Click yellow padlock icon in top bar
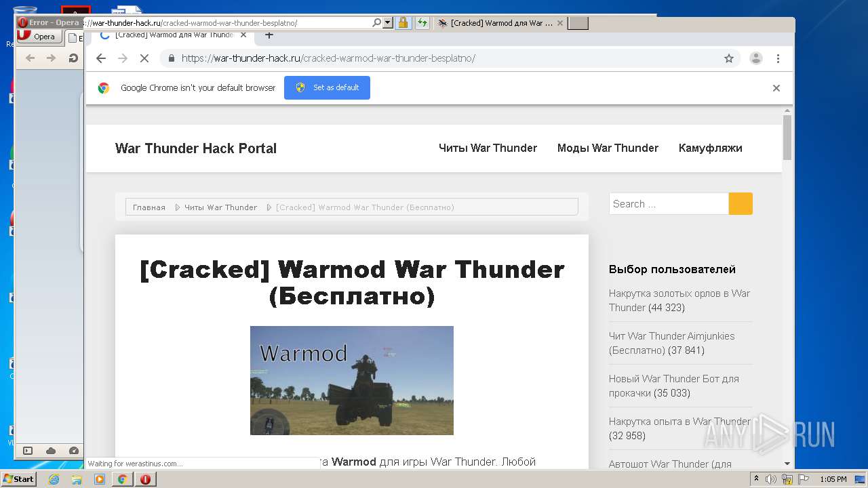Image resolution: width=868 pixels, height=488 pixels. [x=403, y=23]
